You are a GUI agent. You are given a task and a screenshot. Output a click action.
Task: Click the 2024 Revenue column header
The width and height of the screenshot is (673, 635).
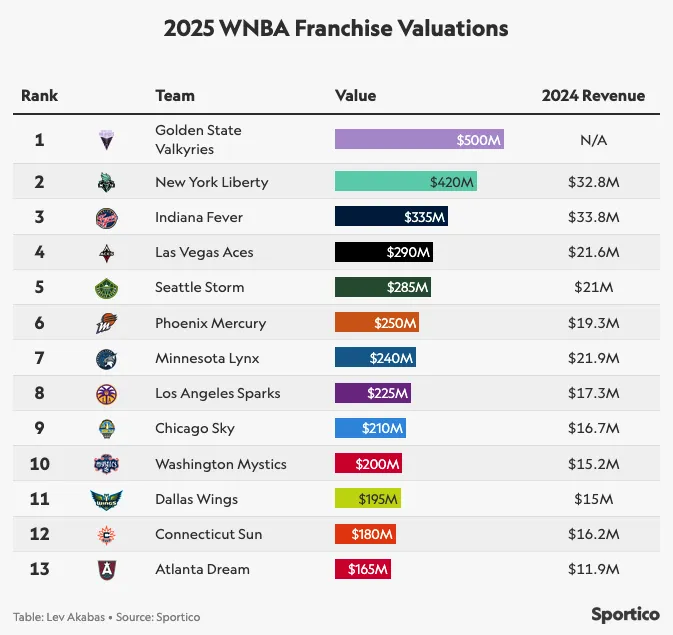(593, 96)
